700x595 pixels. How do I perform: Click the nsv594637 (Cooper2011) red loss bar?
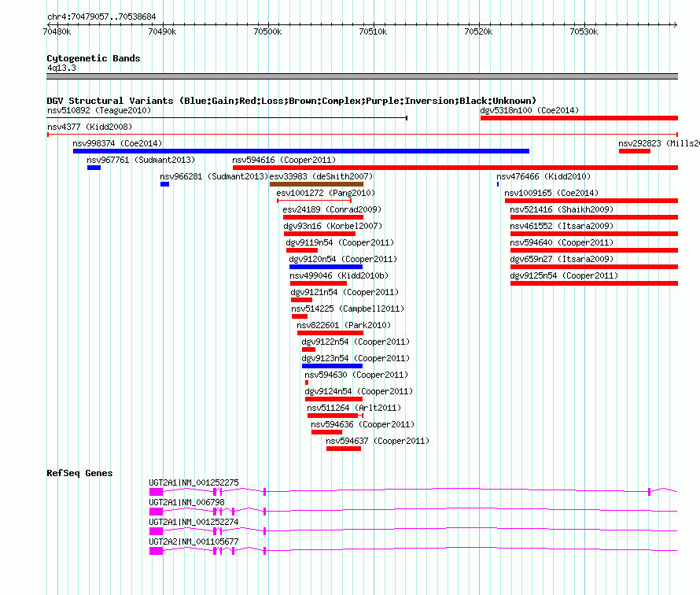[x=344, y=449]
